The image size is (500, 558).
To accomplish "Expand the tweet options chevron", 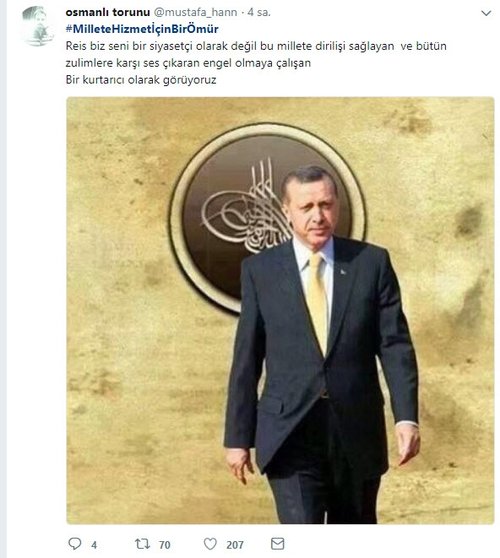I will (x=486, y=13).
